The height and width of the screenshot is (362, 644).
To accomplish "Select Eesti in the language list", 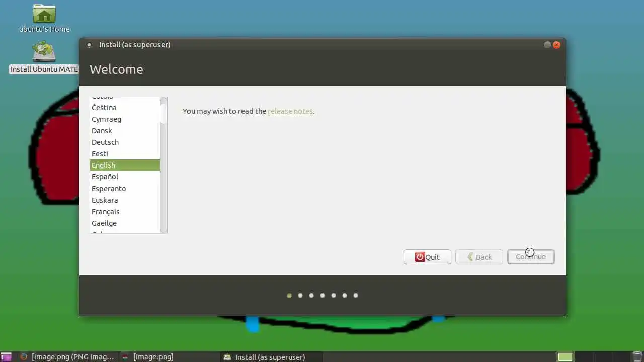I will pos(125,154).
